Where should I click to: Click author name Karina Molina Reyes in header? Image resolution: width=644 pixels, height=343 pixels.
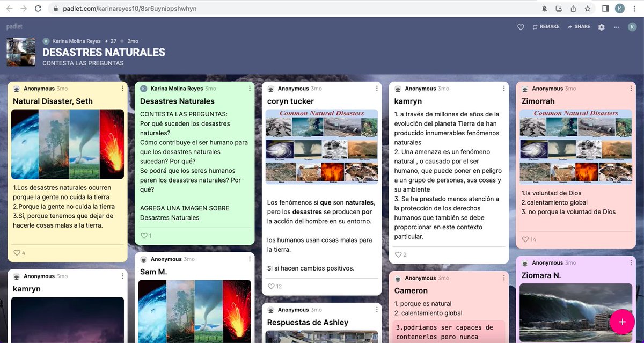76,41
